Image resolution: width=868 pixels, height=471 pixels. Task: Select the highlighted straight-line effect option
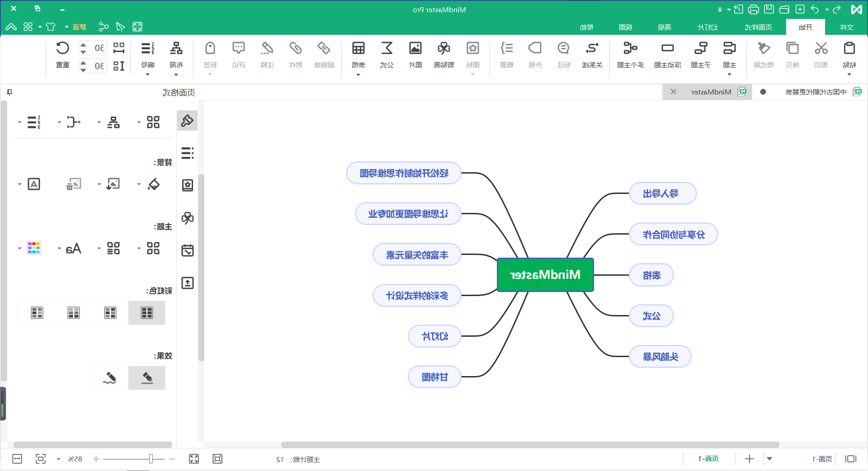click(x=147, y=377)
